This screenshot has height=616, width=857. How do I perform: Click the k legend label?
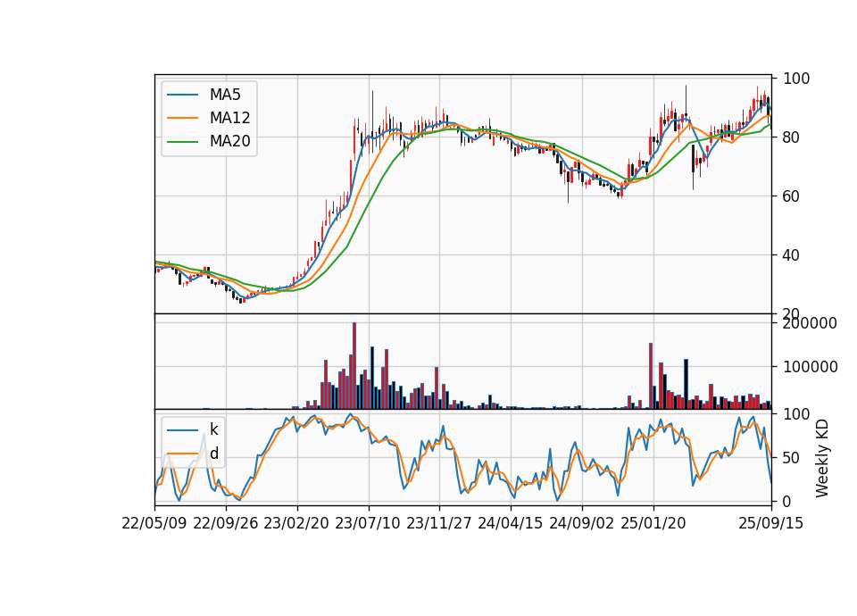point(213,429)
